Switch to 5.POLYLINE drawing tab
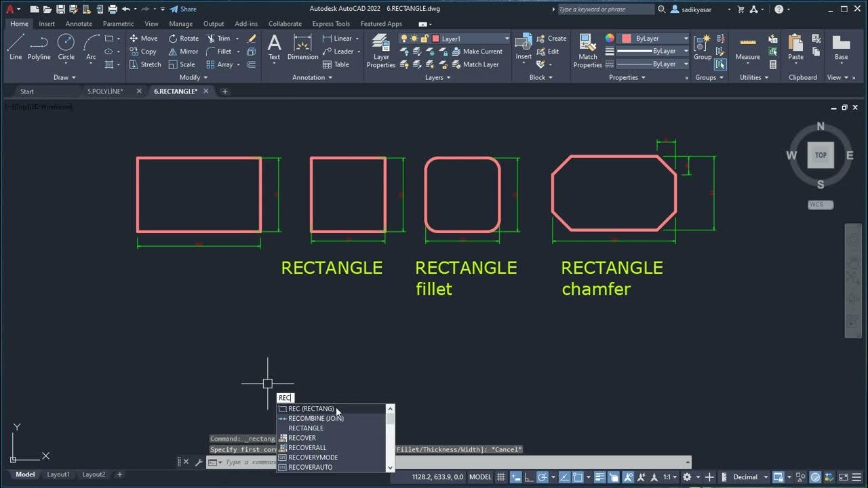868x488 pixels. pos(105,91)
